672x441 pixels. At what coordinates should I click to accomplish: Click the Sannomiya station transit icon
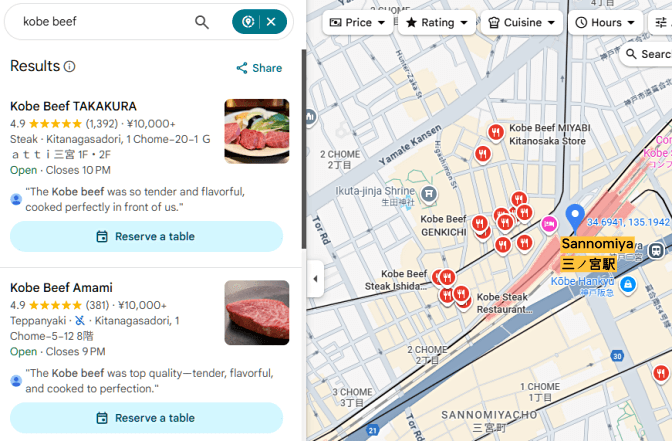click(656, 251)
